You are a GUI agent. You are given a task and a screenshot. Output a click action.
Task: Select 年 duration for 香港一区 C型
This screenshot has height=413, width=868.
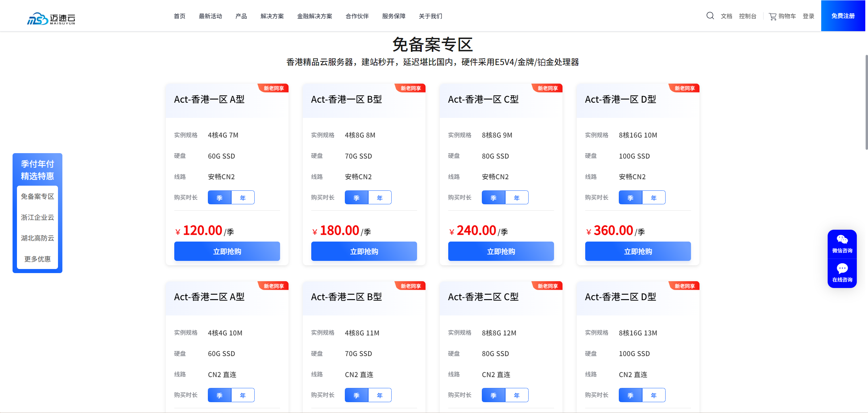click(517, 198)
